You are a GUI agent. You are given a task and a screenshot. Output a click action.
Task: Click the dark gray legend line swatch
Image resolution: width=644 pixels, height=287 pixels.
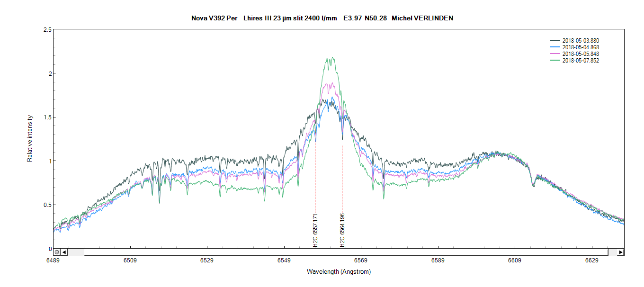click(x=555, y=41)
